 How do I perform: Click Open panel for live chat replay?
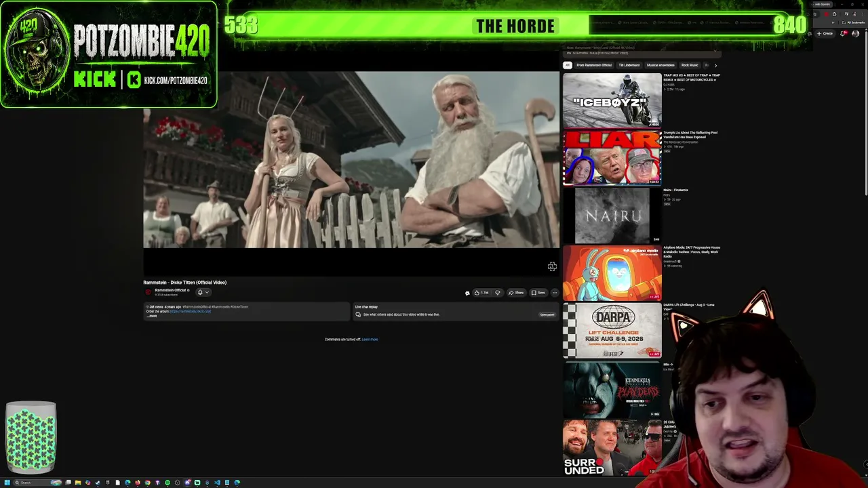(547, 314)
